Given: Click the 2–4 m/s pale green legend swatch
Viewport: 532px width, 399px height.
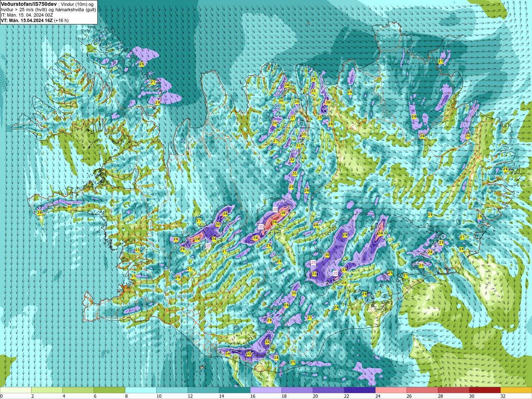Looking at the screenshot, I should [x=47, y=390].
